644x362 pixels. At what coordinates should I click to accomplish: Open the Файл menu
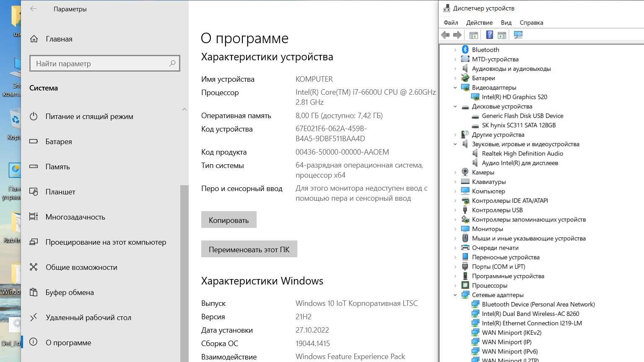[451, 23]
